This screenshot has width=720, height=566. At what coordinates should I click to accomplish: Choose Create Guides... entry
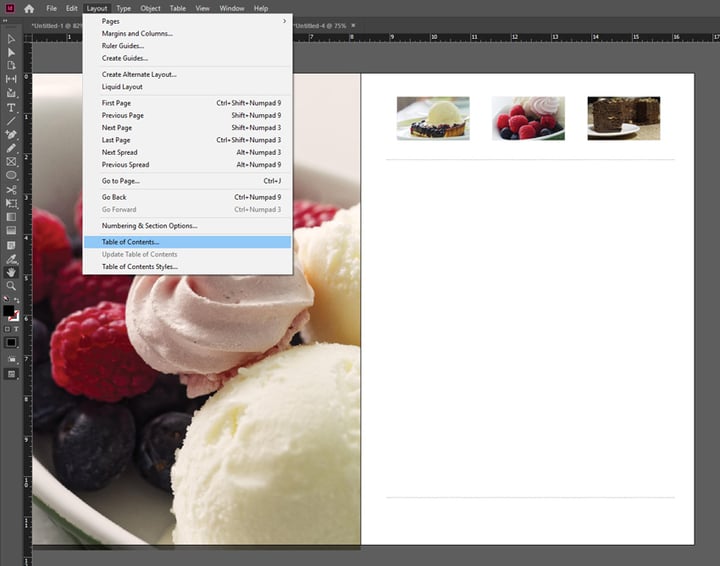coord(187,58)
